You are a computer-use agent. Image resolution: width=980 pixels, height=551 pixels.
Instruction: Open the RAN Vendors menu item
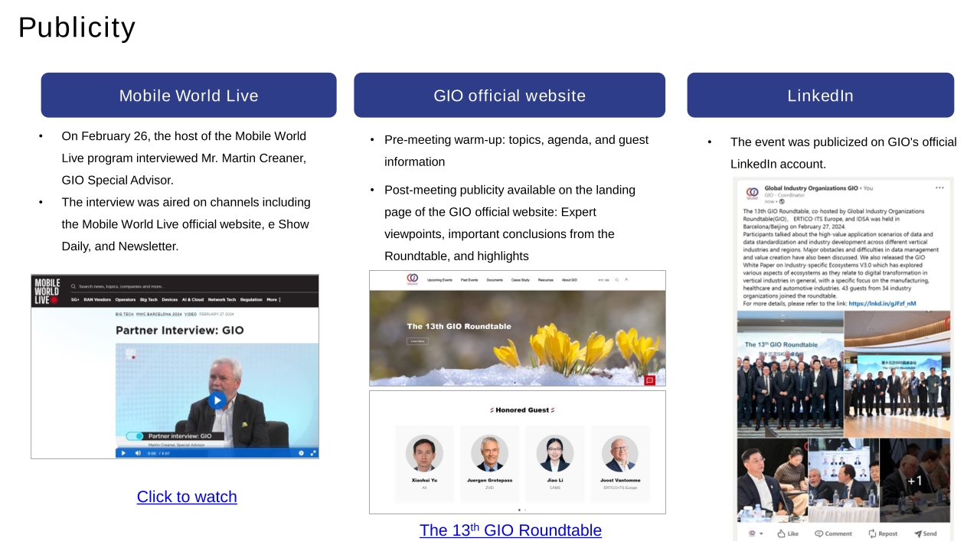[x=97, y=300]
